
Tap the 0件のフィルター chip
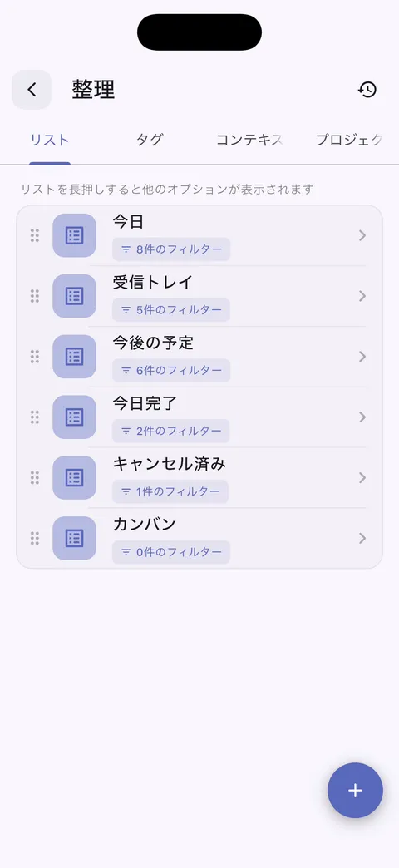coord(171,552)
